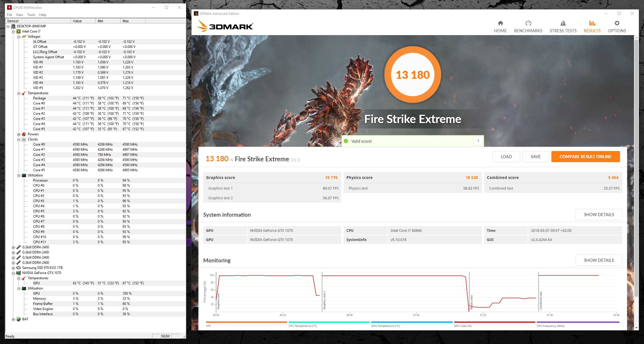The image size is (644, 344).
Task: Show details for System information
Action: pos(599,215)
